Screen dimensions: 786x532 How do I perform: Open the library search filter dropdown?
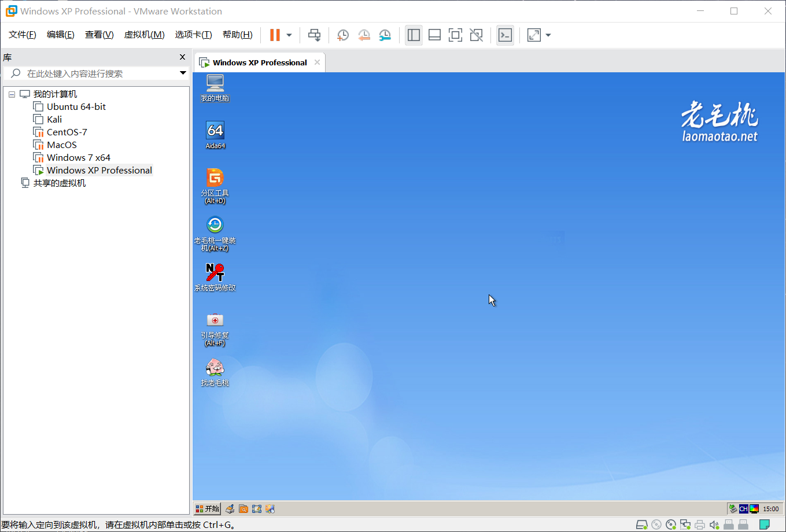[x=183, y=73]
